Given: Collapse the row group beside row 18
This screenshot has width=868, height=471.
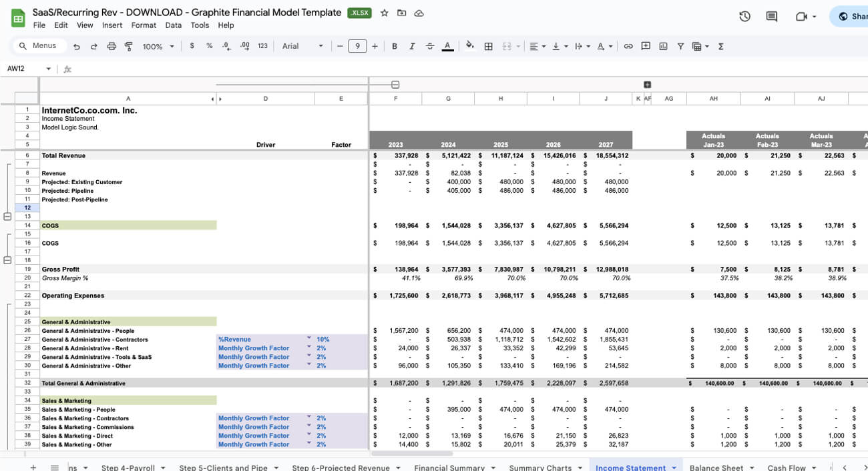Looking at the screenshot, I should click(7, 260).
